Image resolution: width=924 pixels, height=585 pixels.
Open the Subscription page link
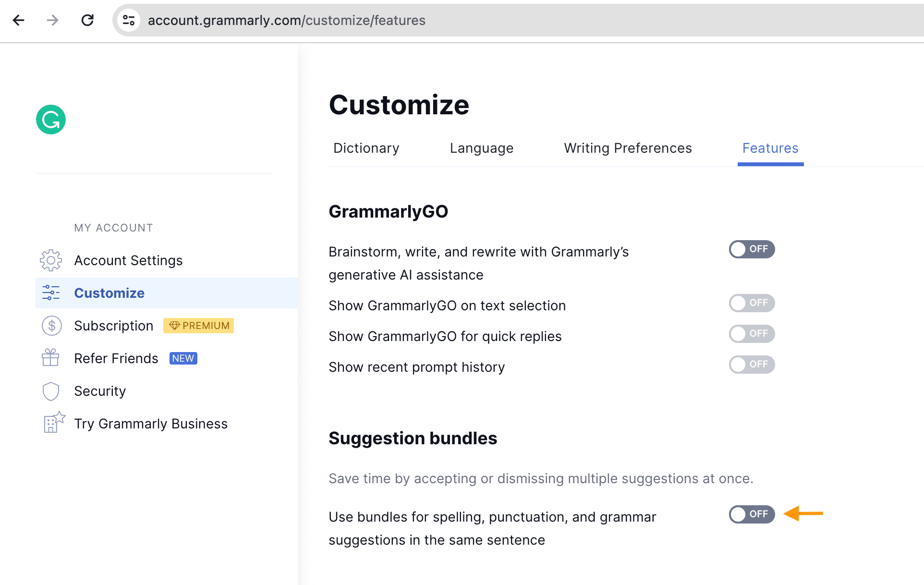click(114, 326)
